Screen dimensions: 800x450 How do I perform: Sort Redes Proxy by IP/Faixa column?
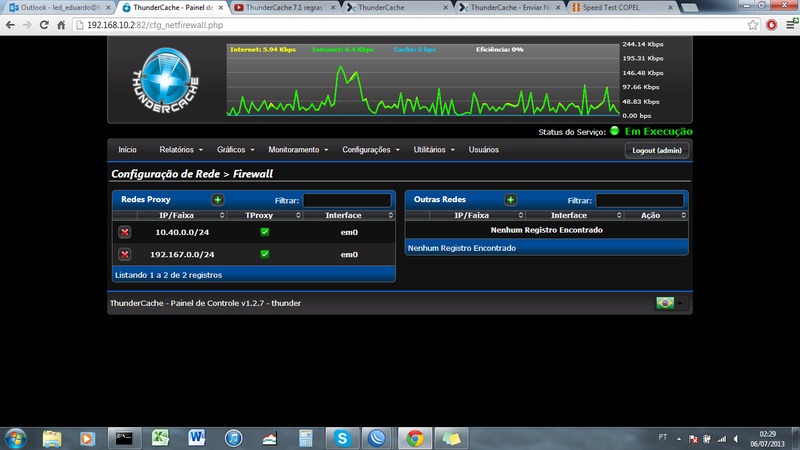(x=182, y=215)
